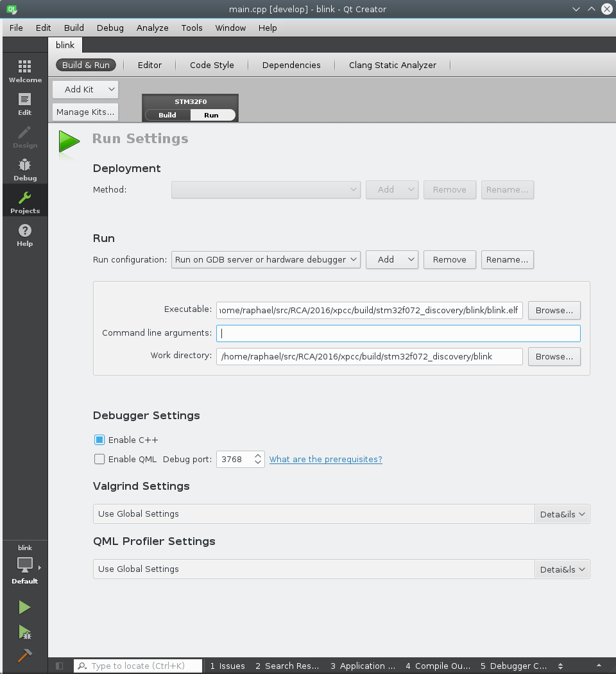Focus the Executable path field
Image resolution: width=616 pixels, height=674 pixels.
(x=370, y=310)
